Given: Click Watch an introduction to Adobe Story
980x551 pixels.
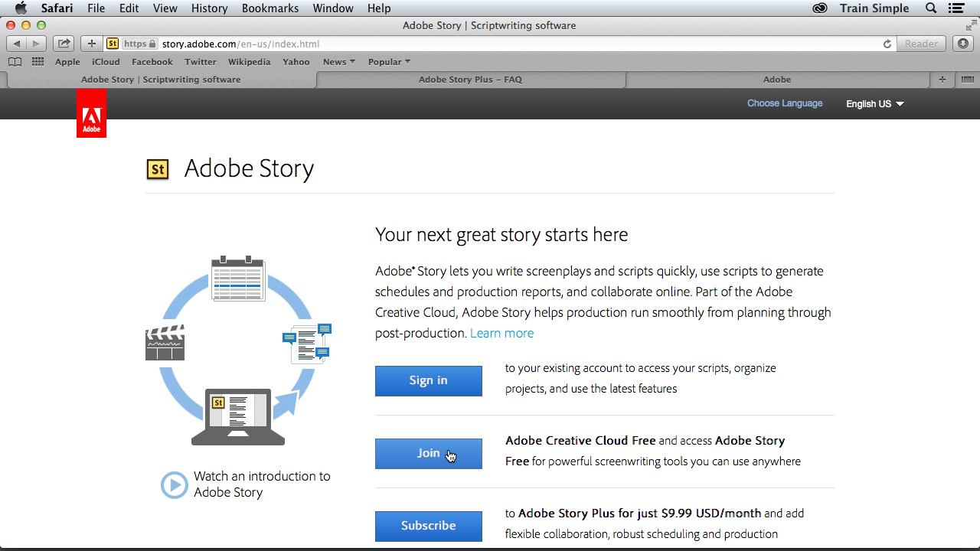Looking at the screenshot, I should click(x=262, y=484).
